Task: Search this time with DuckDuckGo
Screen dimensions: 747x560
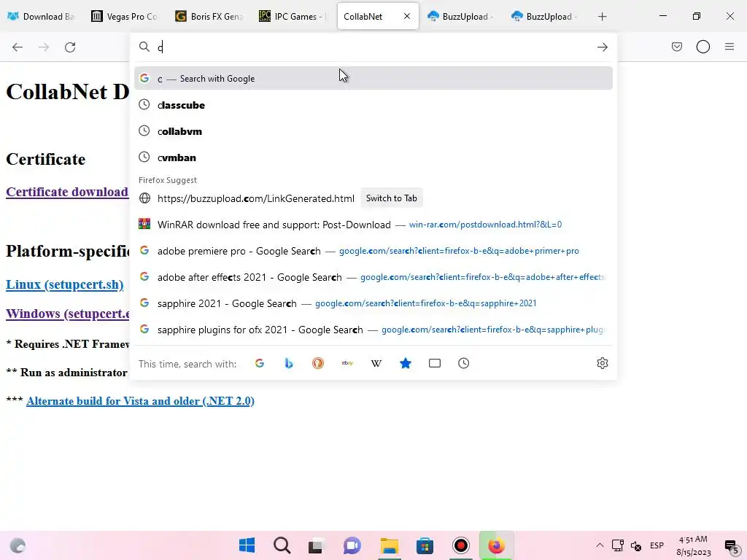Action: pyautogui.click(x=318, y=363)
